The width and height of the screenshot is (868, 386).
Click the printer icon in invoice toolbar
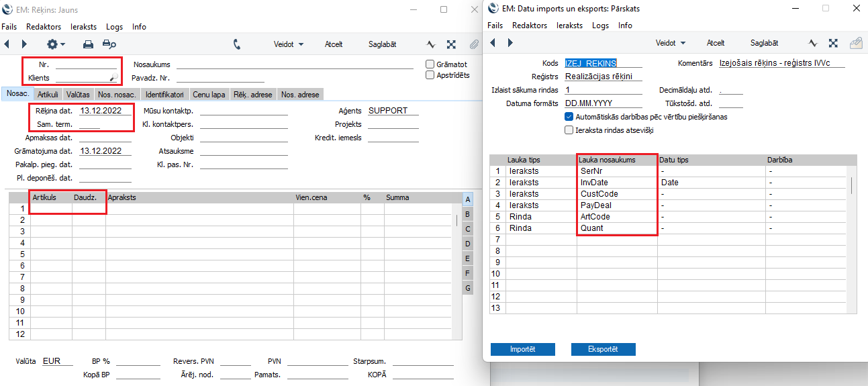point(88,44)
